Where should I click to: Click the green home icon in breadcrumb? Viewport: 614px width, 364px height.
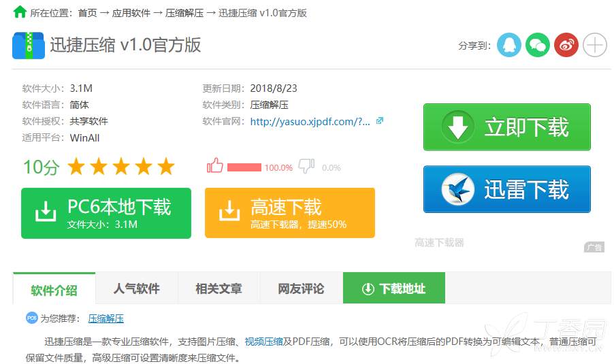[20, 12]
